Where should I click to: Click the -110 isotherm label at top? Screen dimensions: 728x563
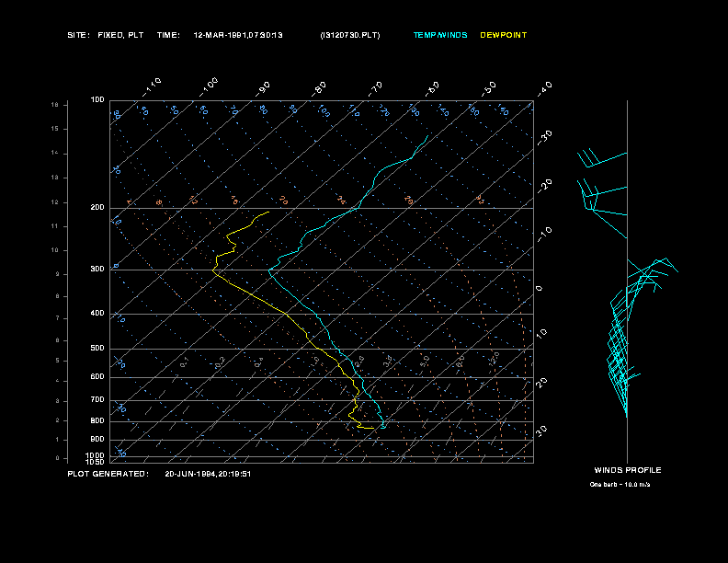point(152,87)
